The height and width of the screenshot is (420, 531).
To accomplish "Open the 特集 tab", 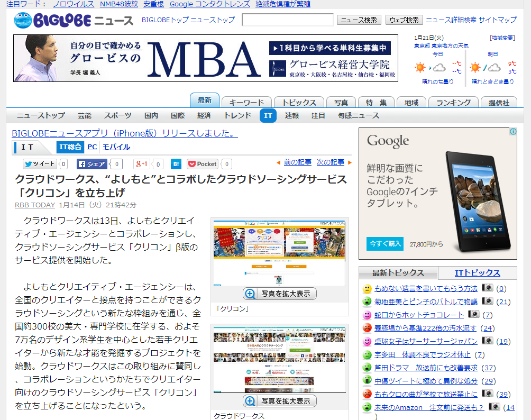I will click(x=376, y=102).
